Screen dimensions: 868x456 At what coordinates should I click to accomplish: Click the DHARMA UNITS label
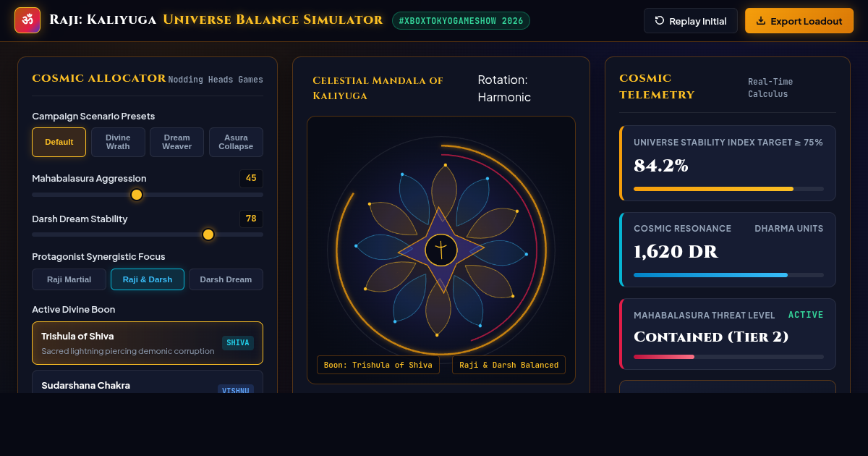(x=789, y=229)
